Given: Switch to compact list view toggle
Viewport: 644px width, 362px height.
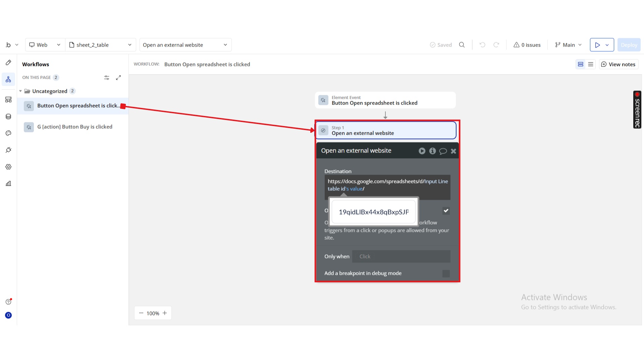Looking at the screenshot, I should pos(591,64).
